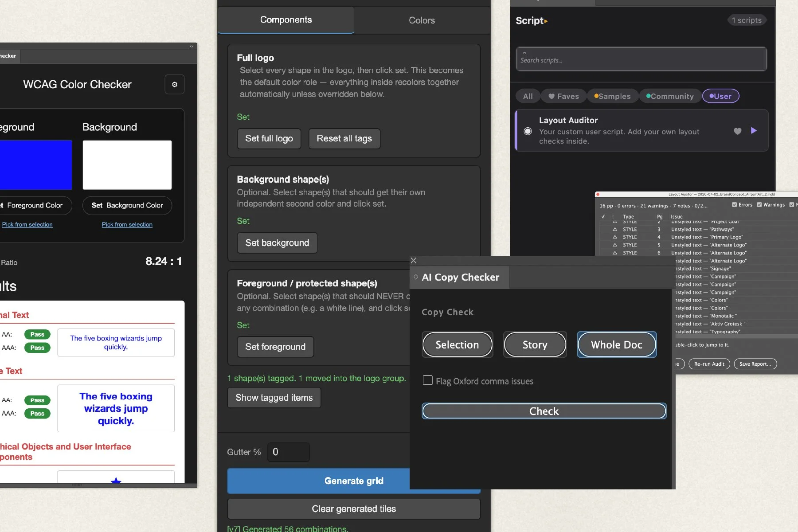Switch to the Colors tab
This screenshot has height=532, width=798.
(422, 20)
